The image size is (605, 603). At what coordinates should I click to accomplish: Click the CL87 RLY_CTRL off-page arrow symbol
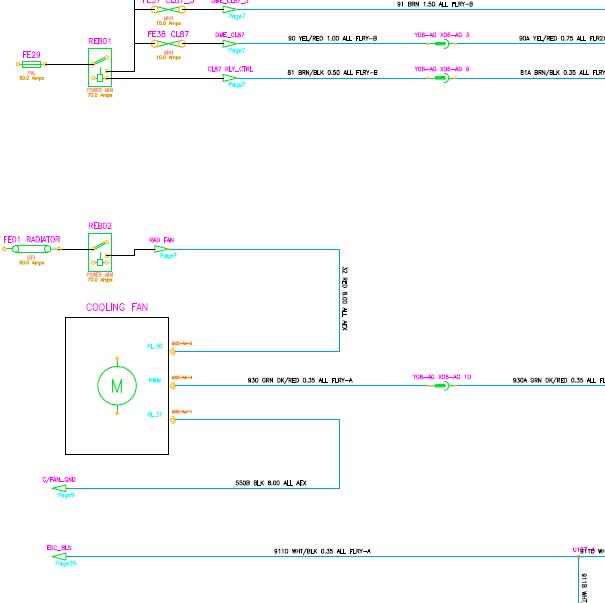click(230, 78)
